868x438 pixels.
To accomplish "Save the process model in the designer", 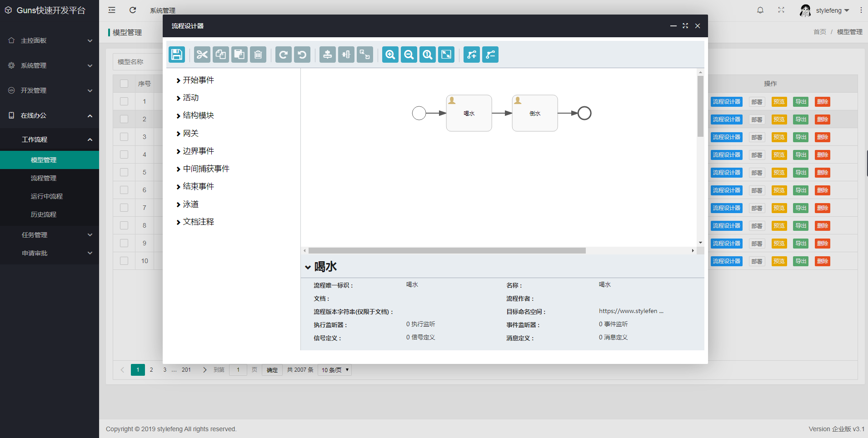I will pos(176,54).
